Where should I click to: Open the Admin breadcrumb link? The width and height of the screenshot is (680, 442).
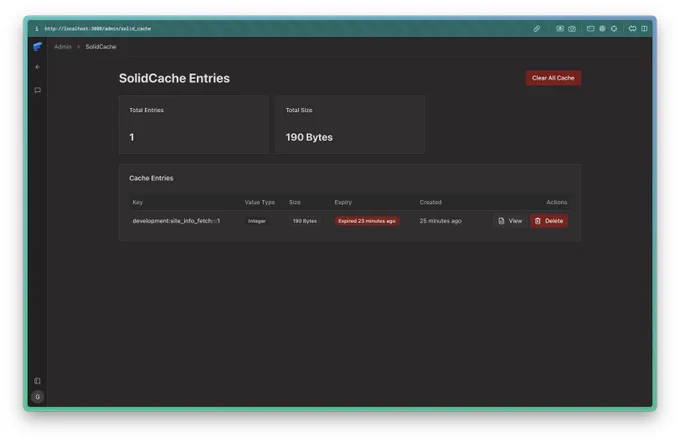63,47
